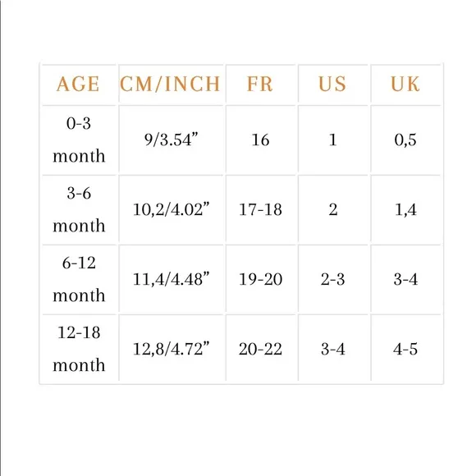Select UK size 4-5 cell
This screenshot has width=476, height=476.
tap(405, 349)
